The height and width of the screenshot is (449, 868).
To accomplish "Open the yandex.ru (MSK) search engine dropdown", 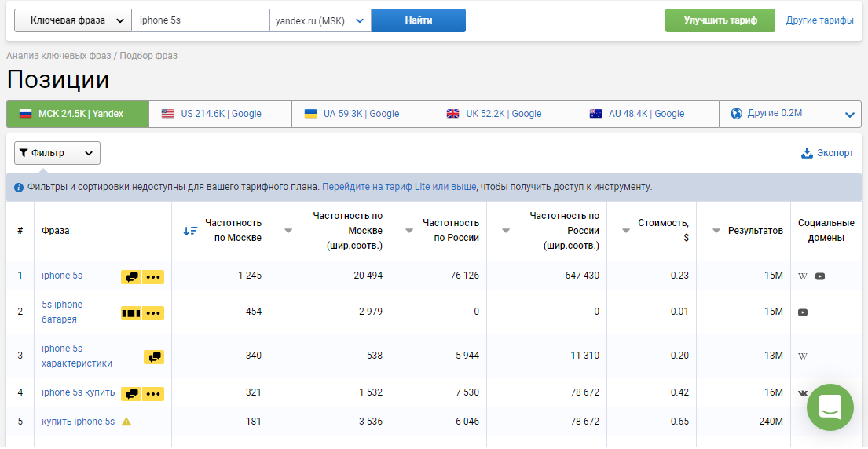I will (320, 20).
